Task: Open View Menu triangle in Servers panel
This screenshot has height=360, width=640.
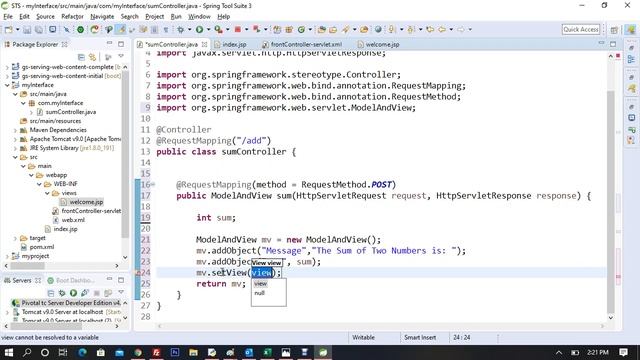Action: pos(121,292)
